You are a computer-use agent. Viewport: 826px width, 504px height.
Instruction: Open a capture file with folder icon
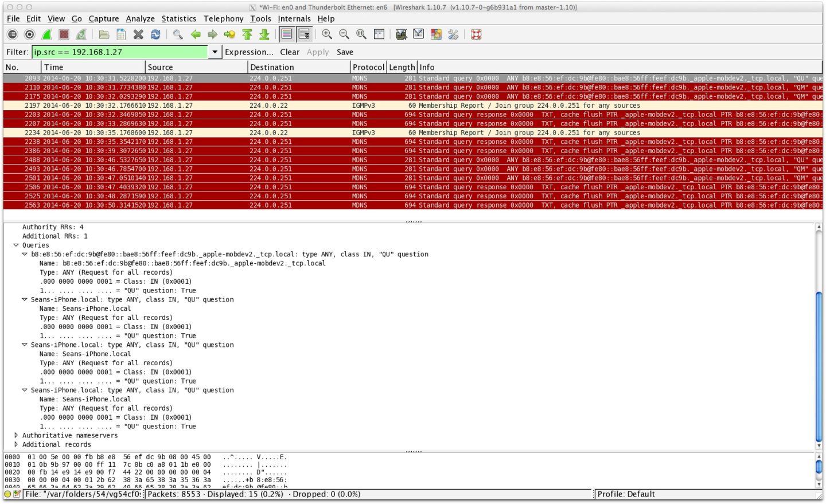(x=104, y=34)
